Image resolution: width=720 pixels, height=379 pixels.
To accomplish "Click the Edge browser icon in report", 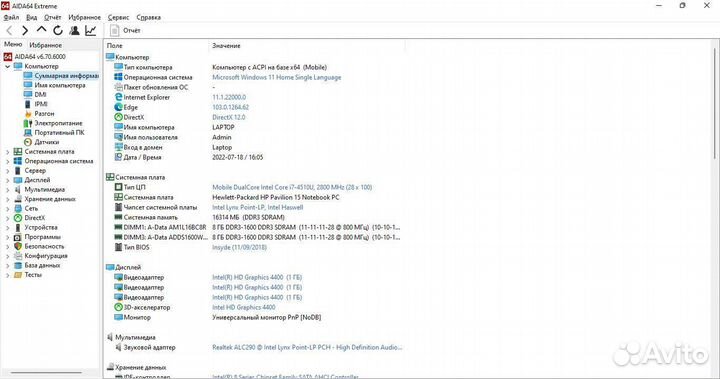I will 118,107.
